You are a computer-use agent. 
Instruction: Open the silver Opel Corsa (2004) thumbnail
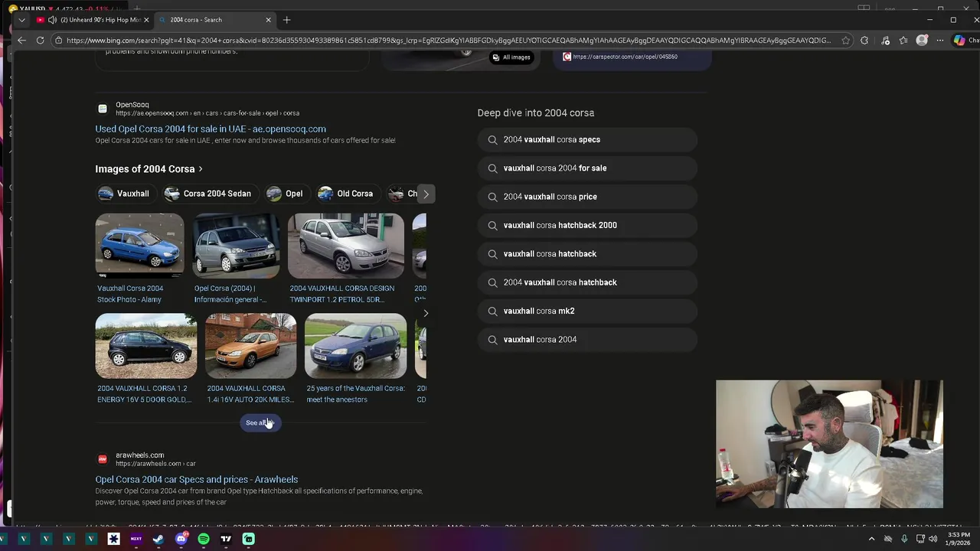point(236,246)
